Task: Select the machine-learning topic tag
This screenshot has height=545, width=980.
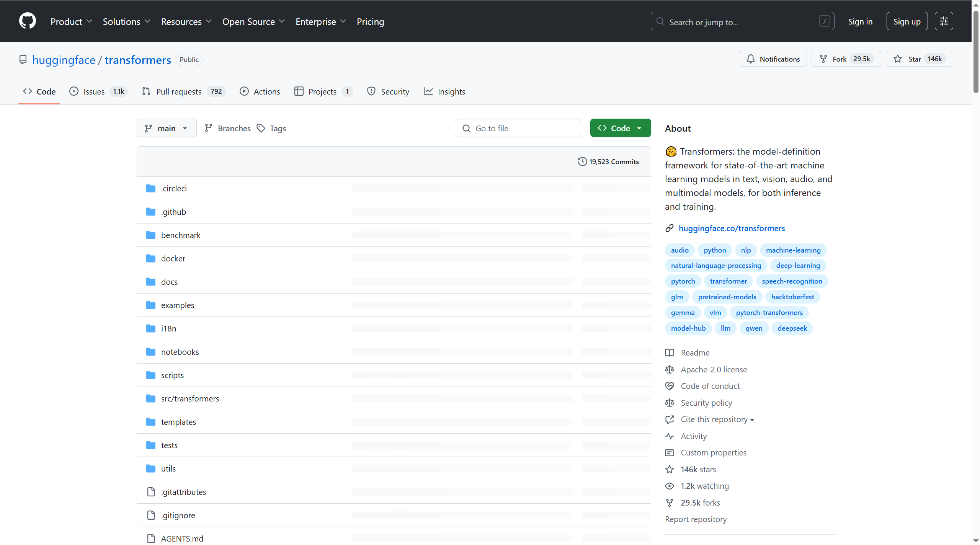Action: 793,250
